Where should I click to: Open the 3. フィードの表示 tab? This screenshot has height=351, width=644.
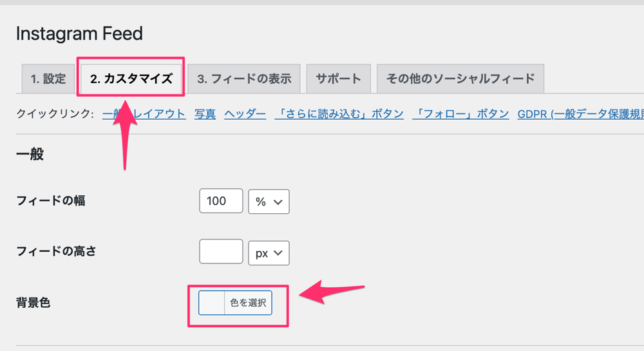pyautogui.click(x=244, y=79)
